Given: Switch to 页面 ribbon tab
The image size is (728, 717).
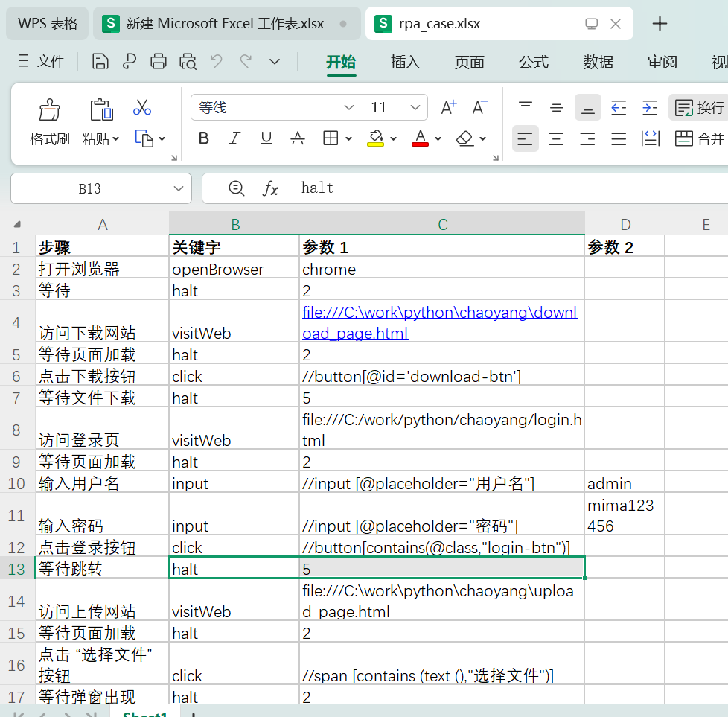Looking at the screenshot, I should (x=470, y=62).
